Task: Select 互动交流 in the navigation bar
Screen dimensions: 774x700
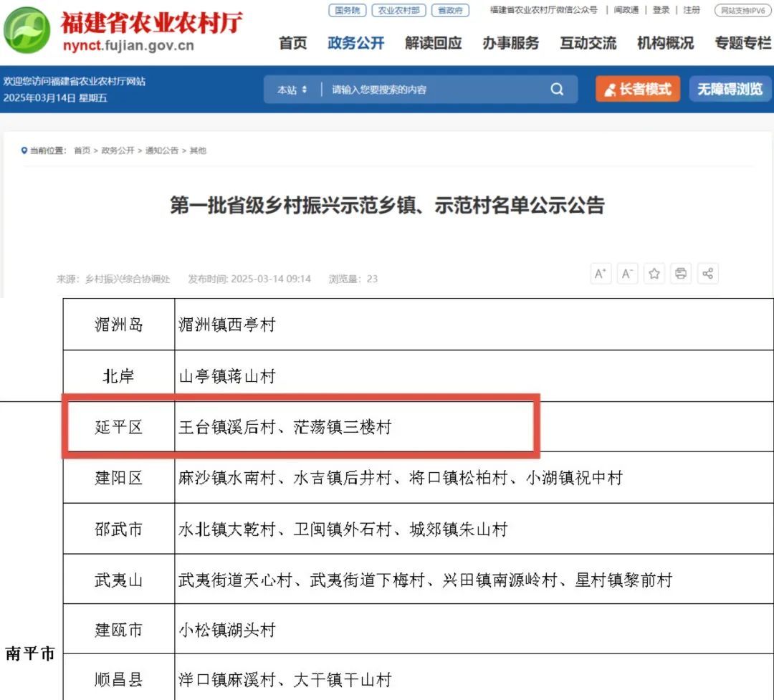Action: pyautogui.click(x=588, y=43)
